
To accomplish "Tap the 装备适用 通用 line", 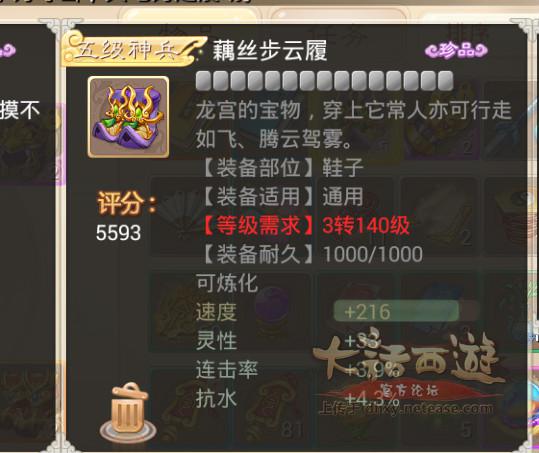I will click(x=282, y=197).
